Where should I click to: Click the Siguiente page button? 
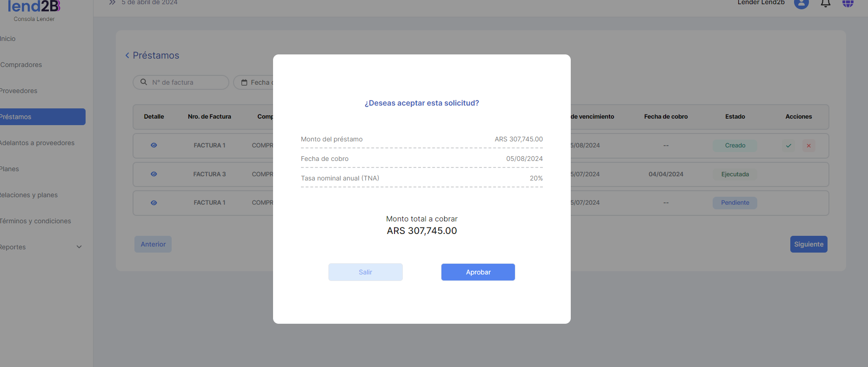tap(808, 244)
